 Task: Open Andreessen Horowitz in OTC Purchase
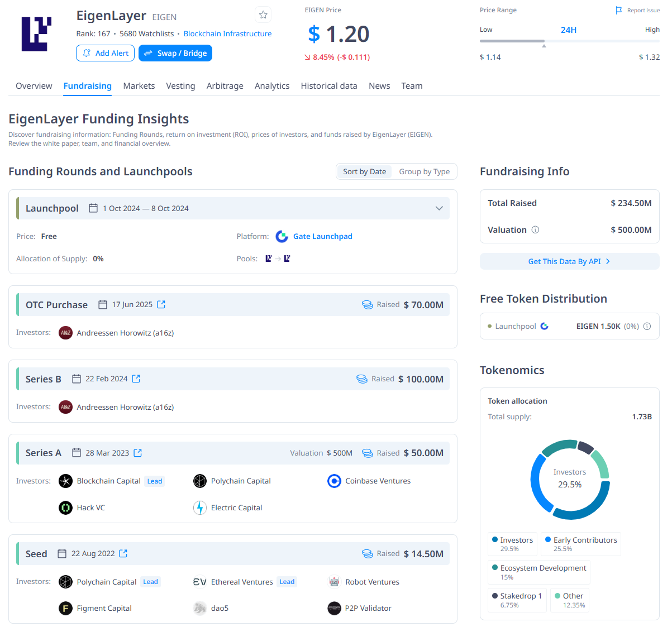click(125, 333)
